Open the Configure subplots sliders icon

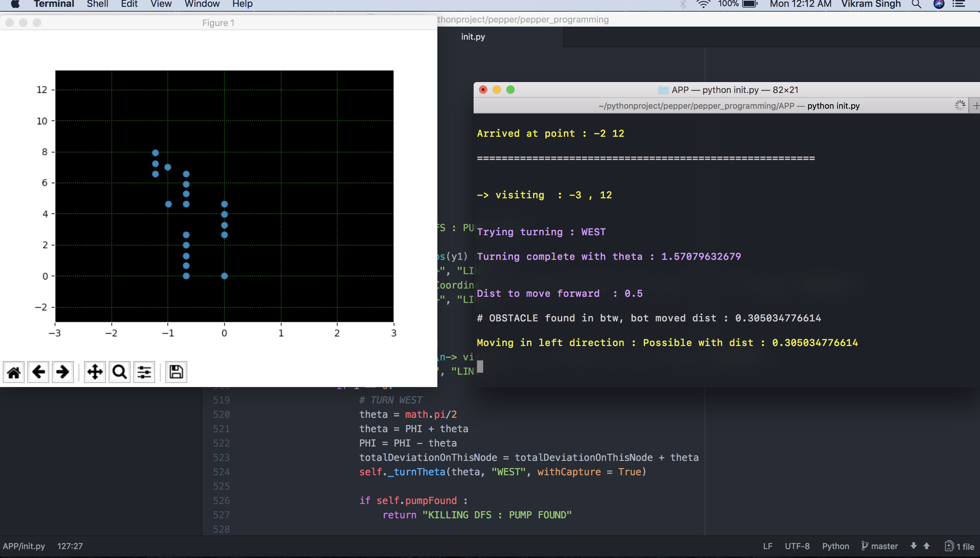click(144, 372)
